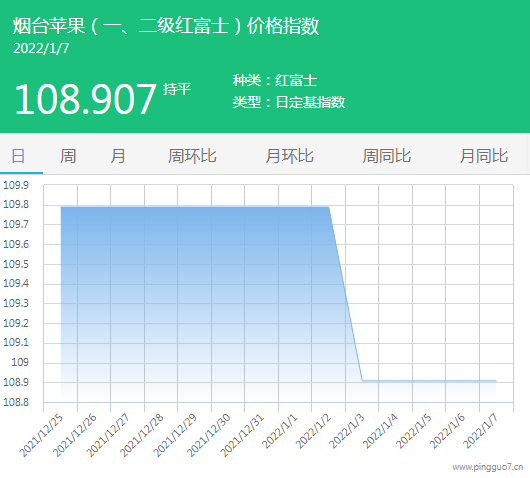The width and height of the screenshot is (530, 478).
Task: Click the 109.8 y-axis label
Action: click(x=16, y=205)
